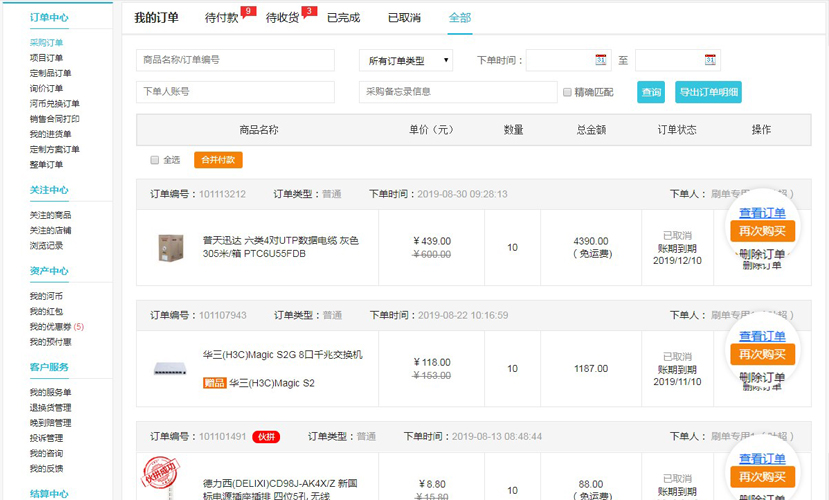
Task: Open 晚到赔管理 in the sidebar
Action: [50, 423]
